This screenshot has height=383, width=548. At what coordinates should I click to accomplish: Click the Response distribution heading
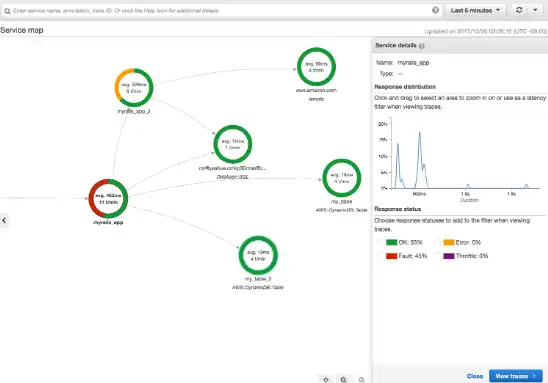[405, 87]
